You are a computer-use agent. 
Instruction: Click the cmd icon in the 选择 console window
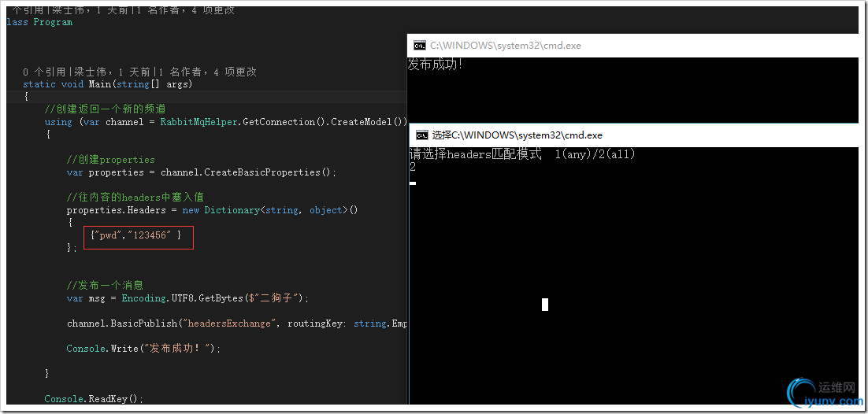click(422, 135)
